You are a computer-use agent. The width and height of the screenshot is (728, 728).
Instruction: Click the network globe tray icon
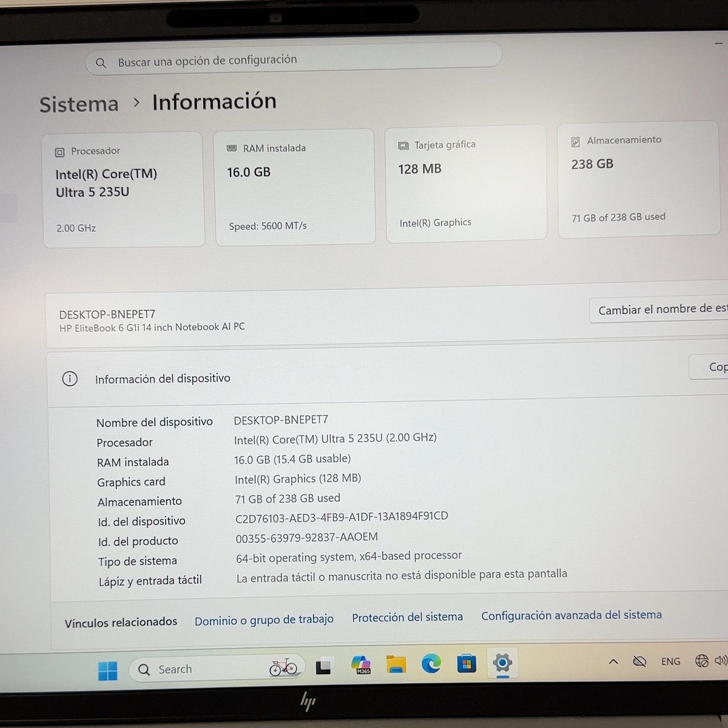point(702,661)
